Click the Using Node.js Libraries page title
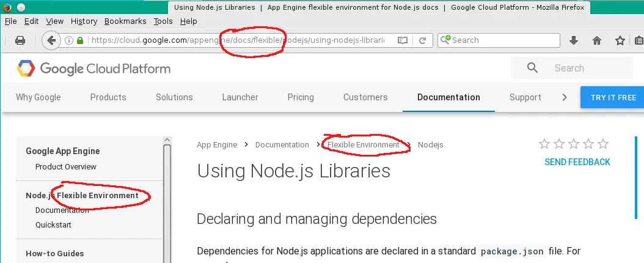Image resolution: width=644 pixels, height=263 pixels. [294, 171]
